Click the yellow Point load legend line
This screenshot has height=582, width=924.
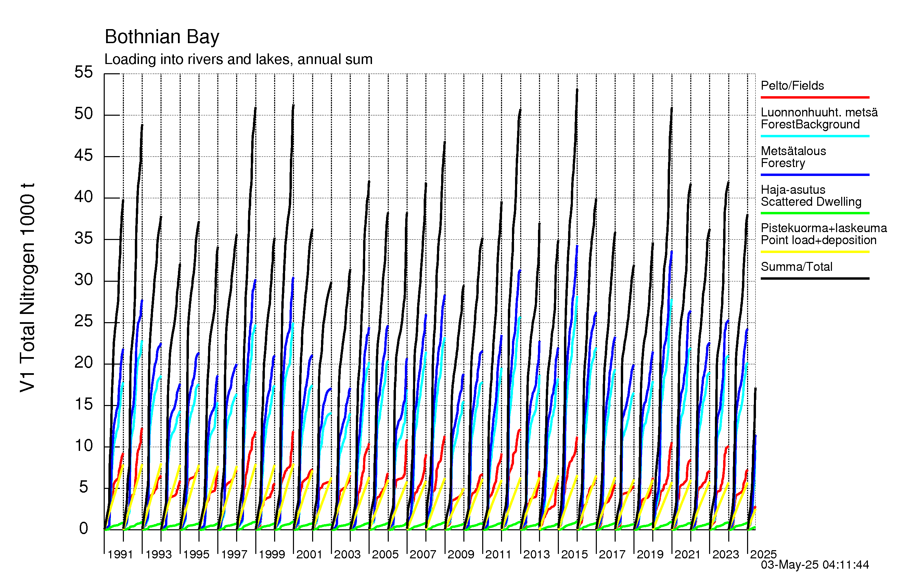point(815,252)
